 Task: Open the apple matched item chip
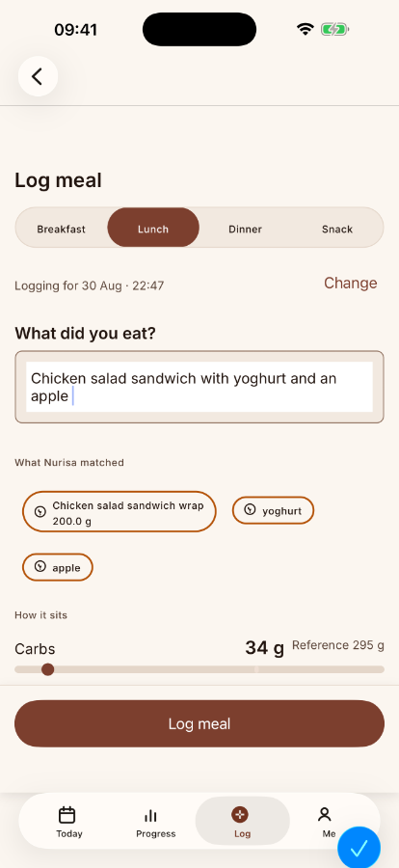click(x=58, y=567)
